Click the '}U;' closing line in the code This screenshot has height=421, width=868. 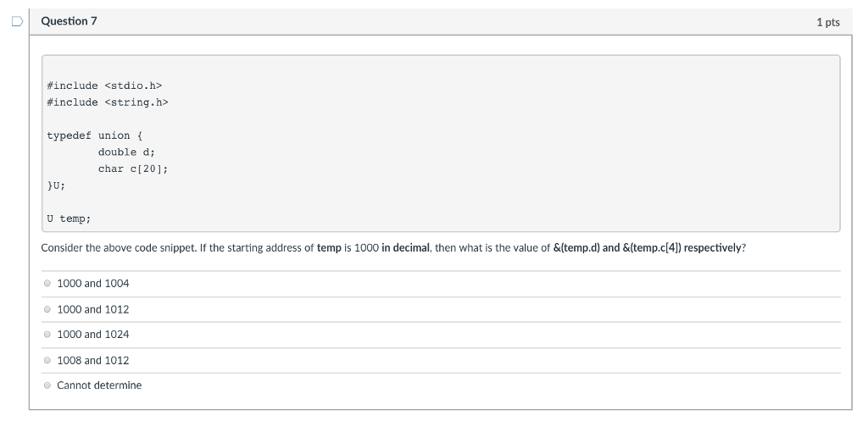pyautogui.click(x=56, y=186)
